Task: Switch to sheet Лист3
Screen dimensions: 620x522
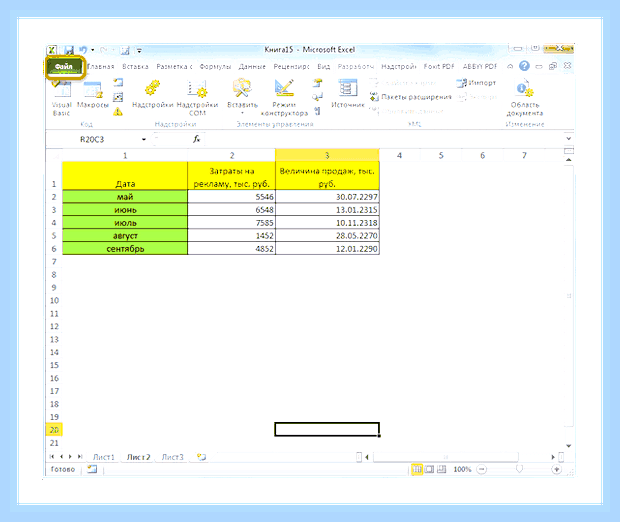Action: [173, 457]
